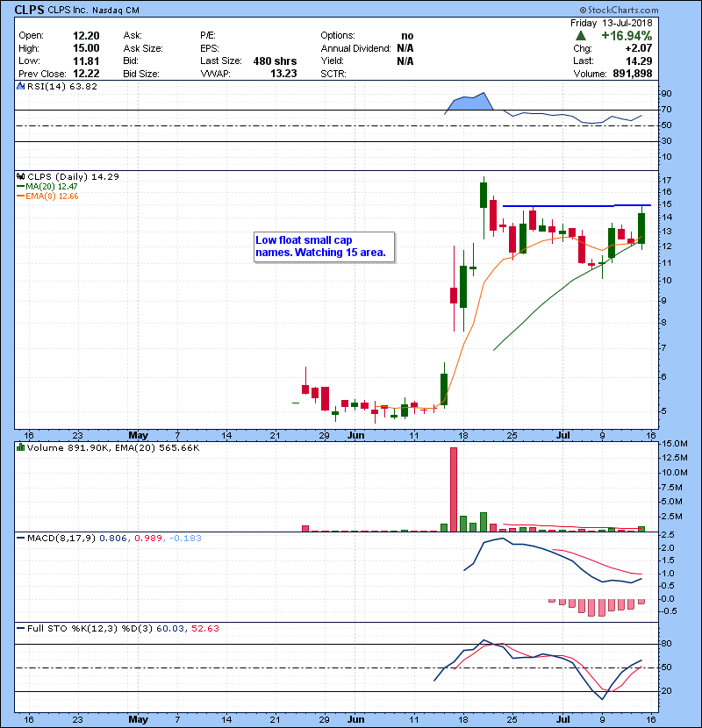Click the green MA(20) legend line marker

point(20,187)
